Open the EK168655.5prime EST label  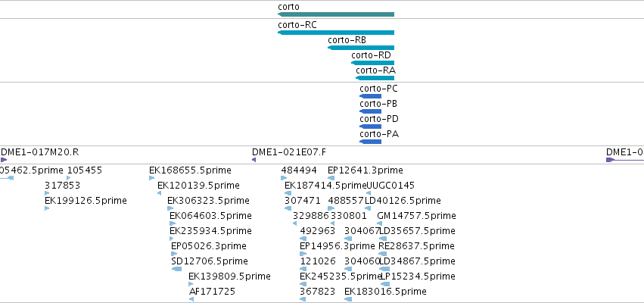click(190, 170)
